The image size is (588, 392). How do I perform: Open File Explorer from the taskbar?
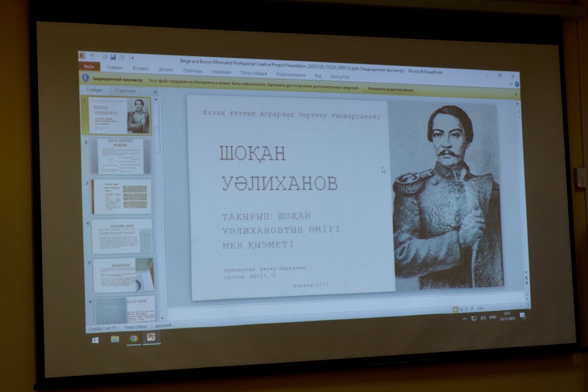(115, 339)
